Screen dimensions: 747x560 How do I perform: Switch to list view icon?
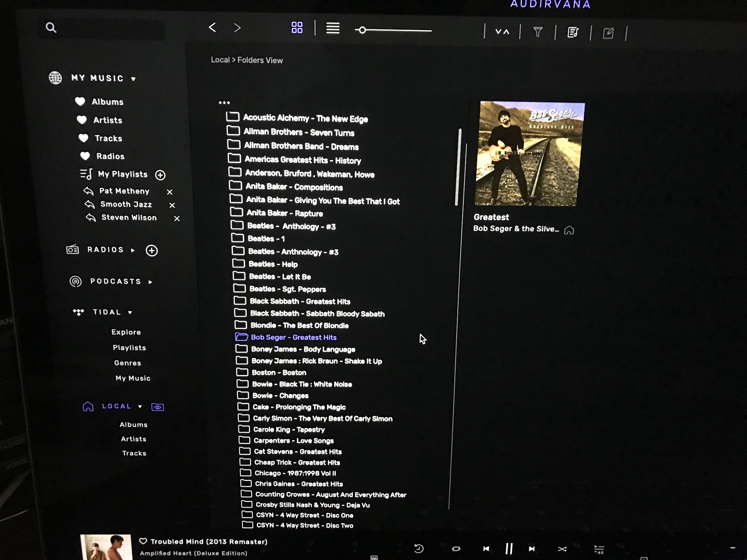tap(333, 28)
